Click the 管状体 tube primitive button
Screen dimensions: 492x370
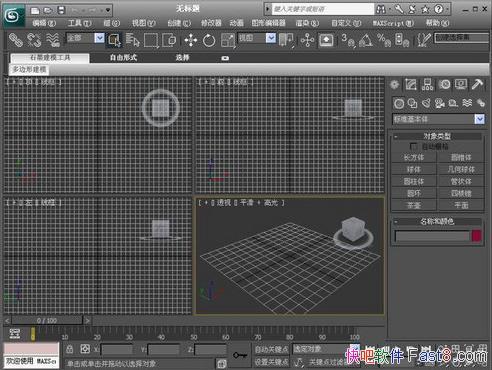click(461, 181)
